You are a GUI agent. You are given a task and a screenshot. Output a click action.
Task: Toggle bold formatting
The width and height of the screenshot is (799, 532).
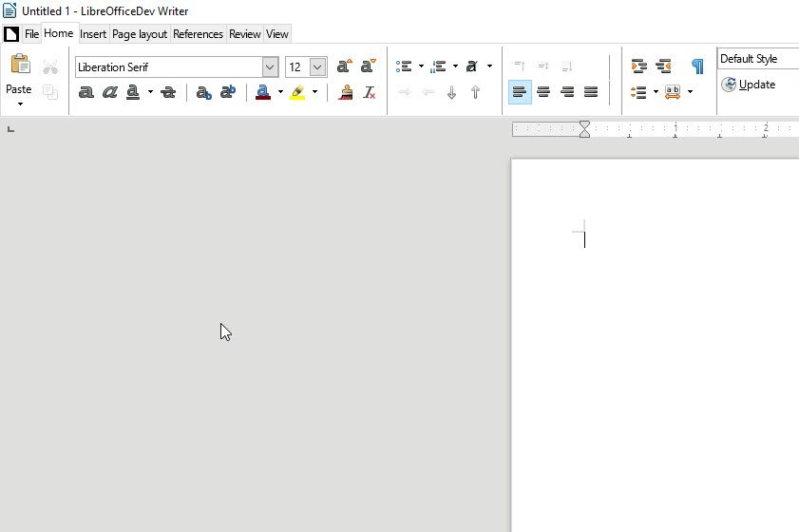coord(86,92)
